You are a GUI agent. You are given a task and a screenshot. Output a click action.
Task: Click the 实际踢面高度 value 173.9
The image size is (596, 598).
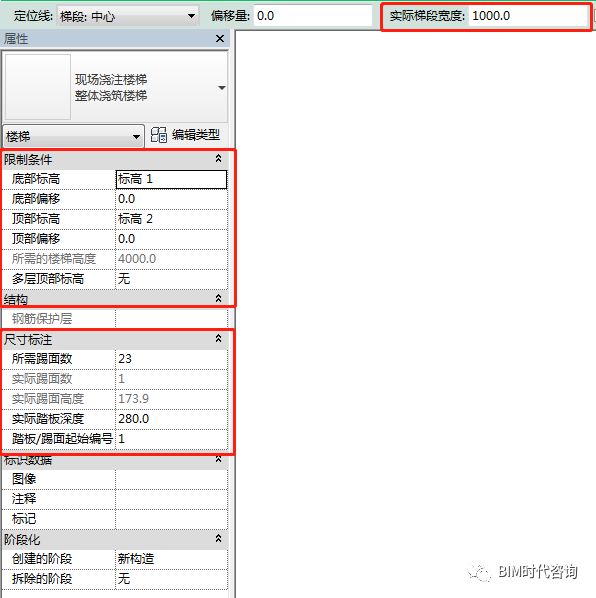coord(171,399)
